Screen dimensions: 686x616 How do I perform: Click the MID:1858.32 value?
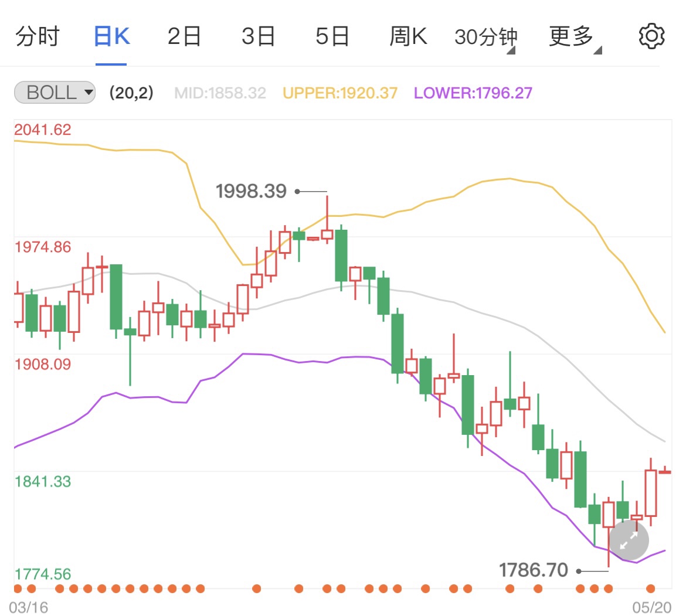(220, 93)
